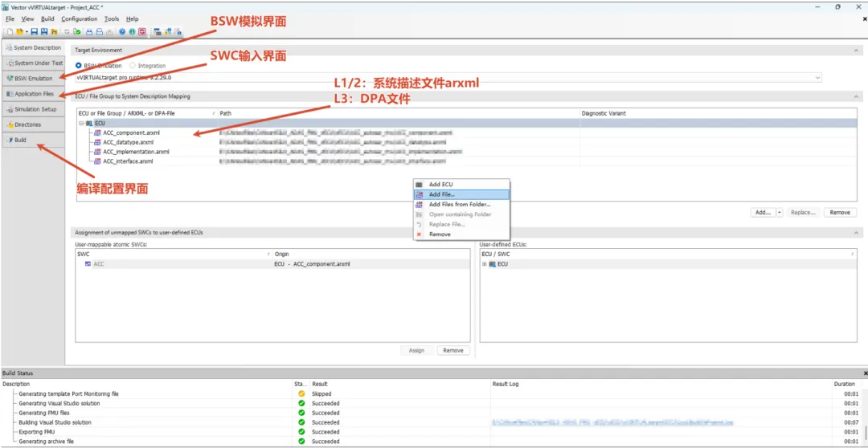Viewport: 868px width, 448px height.
Task: Collapse the ECU node in mapping tree
Action: pyautogui.click(x=81, y=123)
